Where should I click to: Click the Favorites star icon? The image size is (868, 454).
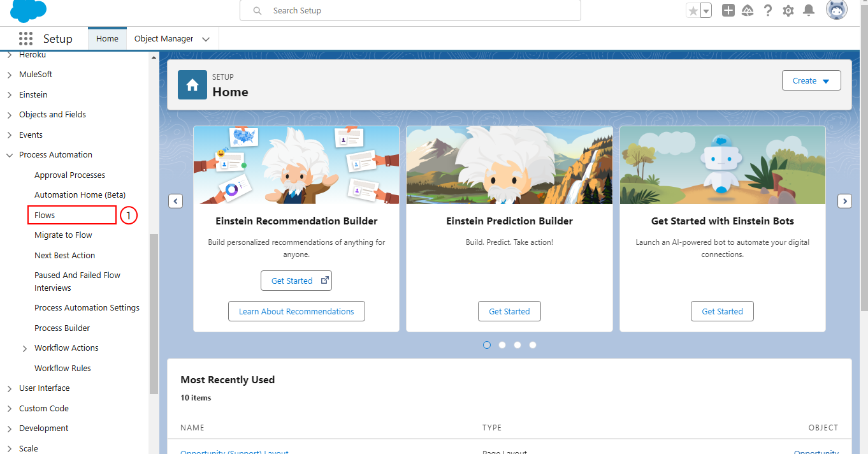click(693, 11)
